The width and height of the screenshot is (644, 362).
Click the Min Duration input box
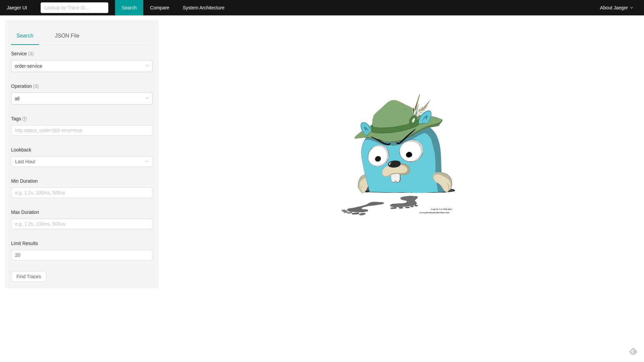point(82,193)
